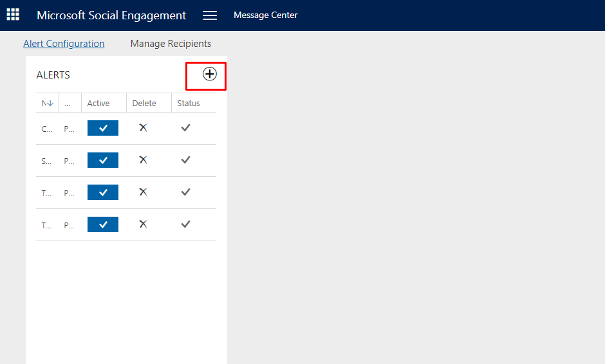Screen dimensions: 605x364
Task: Select the Delete column header
Action: pos(149,103)
